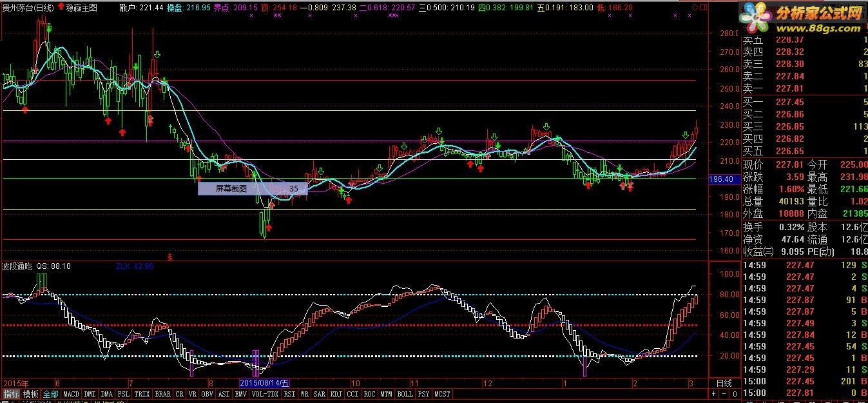Reset zoom with the 0 button

(x=735, y=393)
